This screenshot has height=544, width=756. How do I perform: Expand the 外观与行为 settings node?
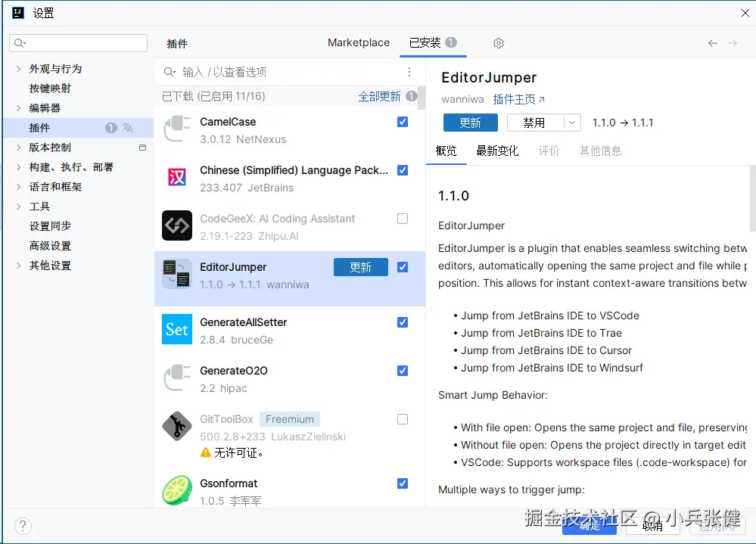coord(18,69)
